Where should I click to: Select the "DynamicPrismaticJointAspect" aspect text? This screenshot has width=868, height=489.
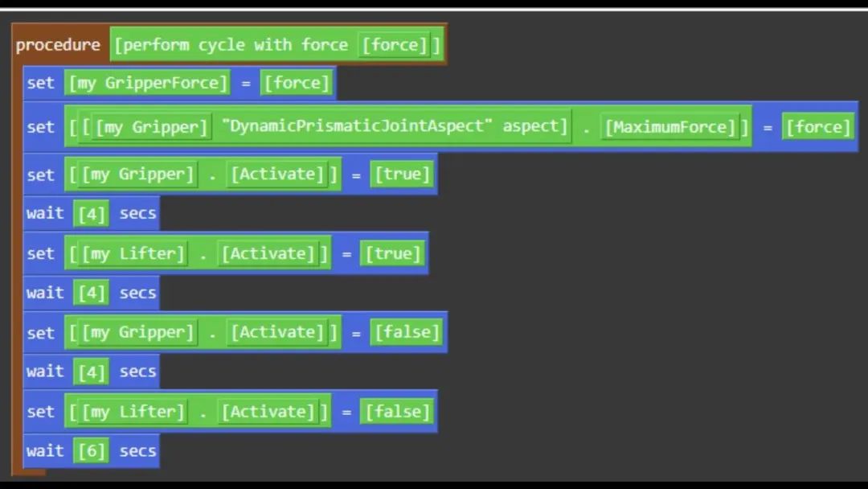pyautogui.click(x=394, y=126)
